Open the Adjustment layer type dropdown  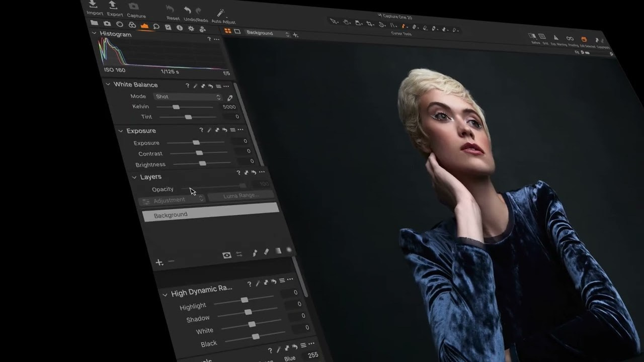171,200
